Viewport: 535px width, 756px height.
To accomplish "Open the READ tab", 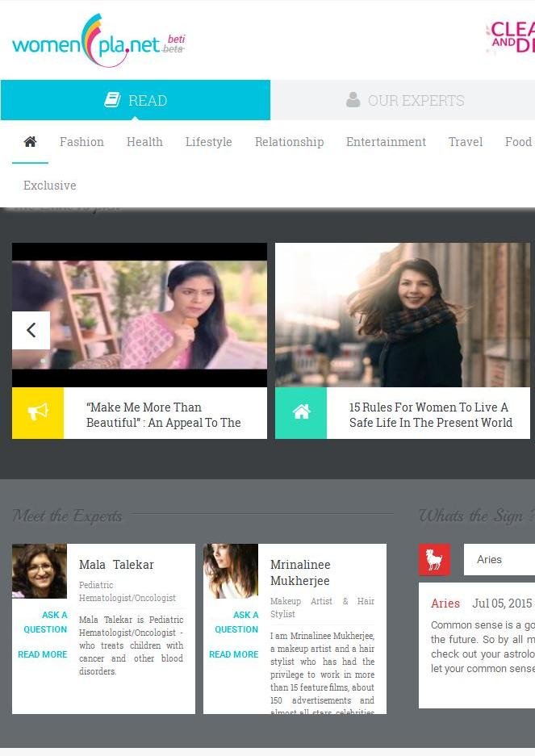I will pos(136,100).
